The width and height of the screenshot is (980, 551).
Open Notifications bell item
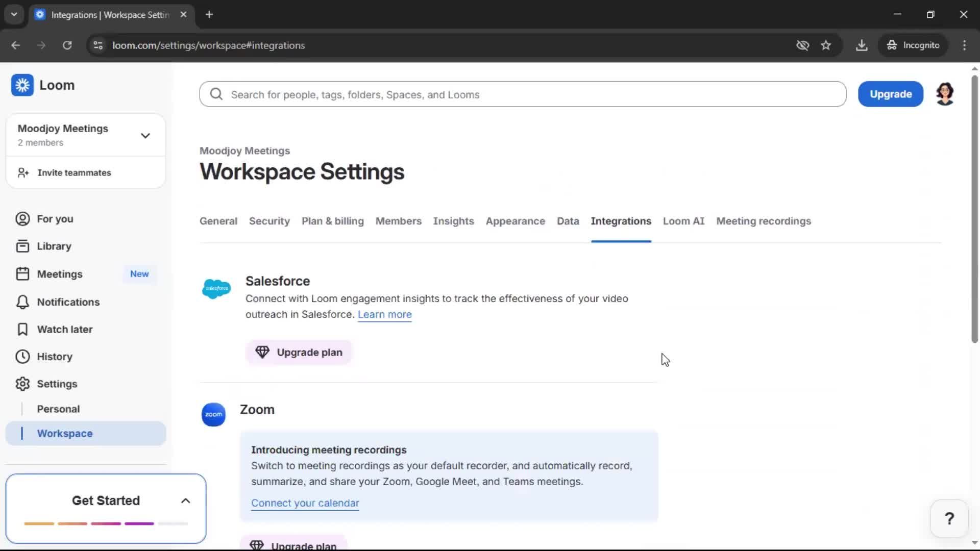68,302
